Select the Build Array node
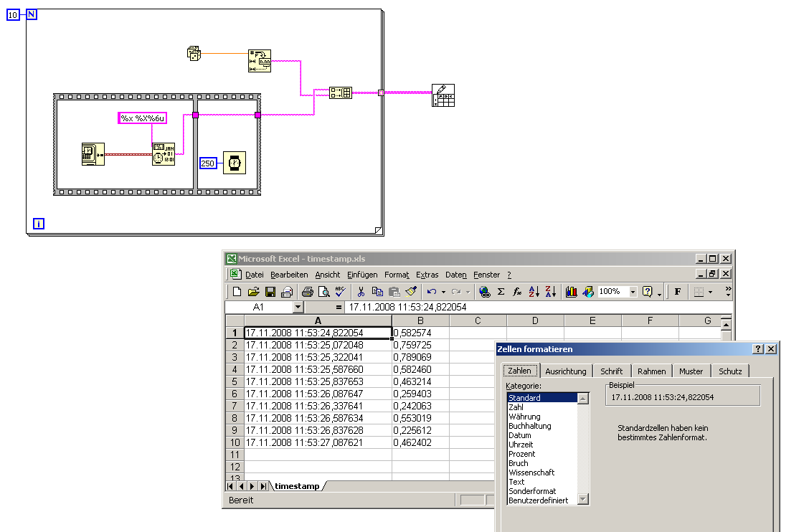The height and width of the screenshot is (532, 804). click(x=341, y=92)
